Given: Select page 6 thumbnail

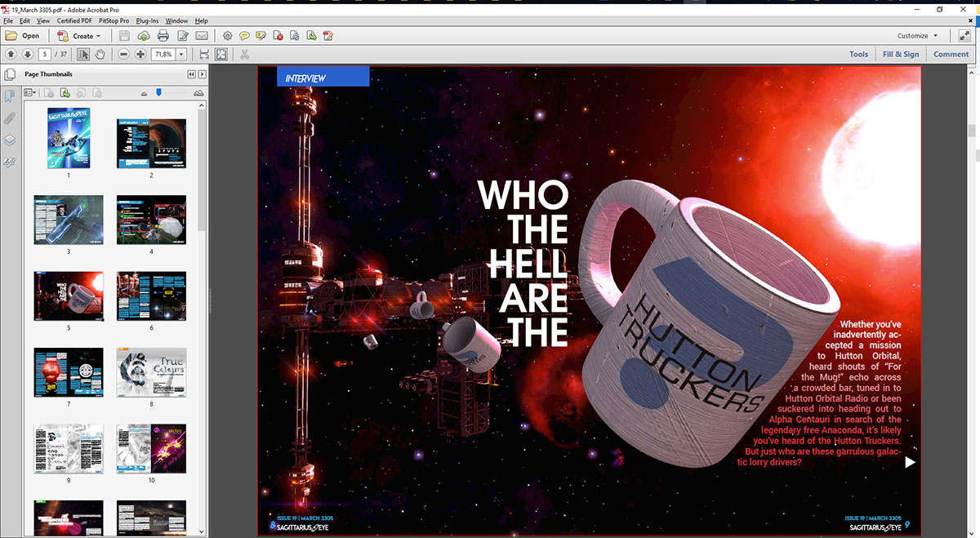Looking at the screenshot, I should point(151,296).
